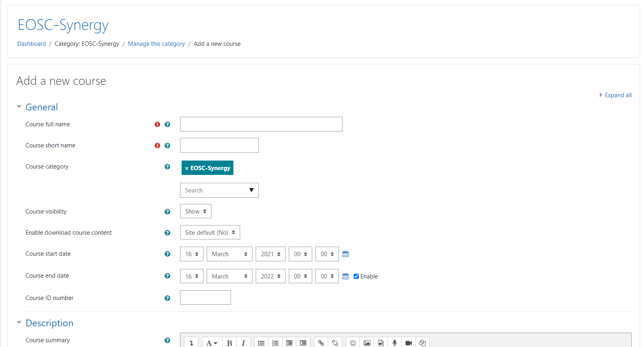
Task: Open help for Course short name
Action: click(167, 145)
